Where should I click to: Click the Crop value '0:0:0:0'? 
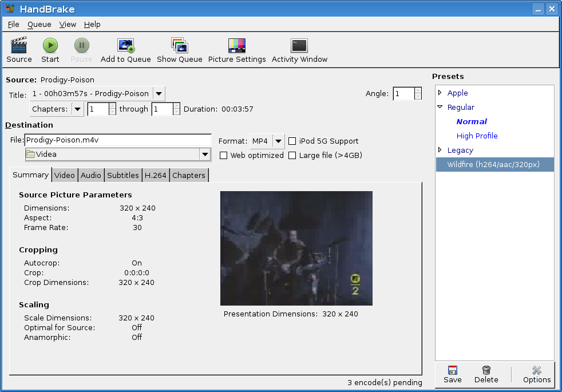pos(137,273)
